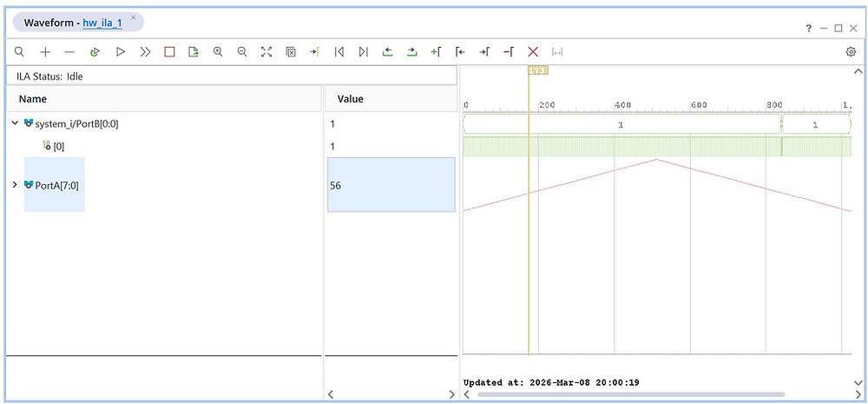Export ILA data icon
Screen dimensions: 868x404
pyautogui.click(x=194, y=51)
